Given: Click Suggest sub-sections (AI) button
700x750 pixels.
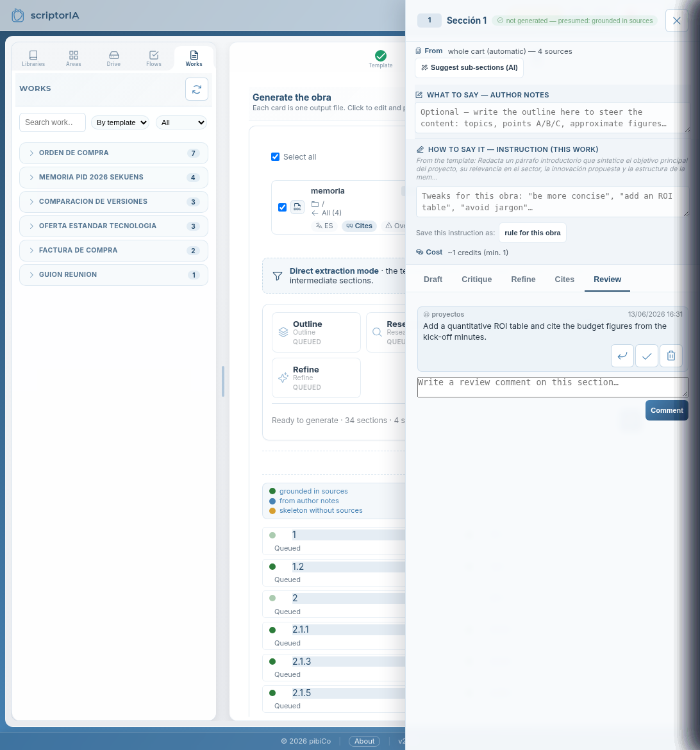Looking at the screenshot, I should click(469, 67).
